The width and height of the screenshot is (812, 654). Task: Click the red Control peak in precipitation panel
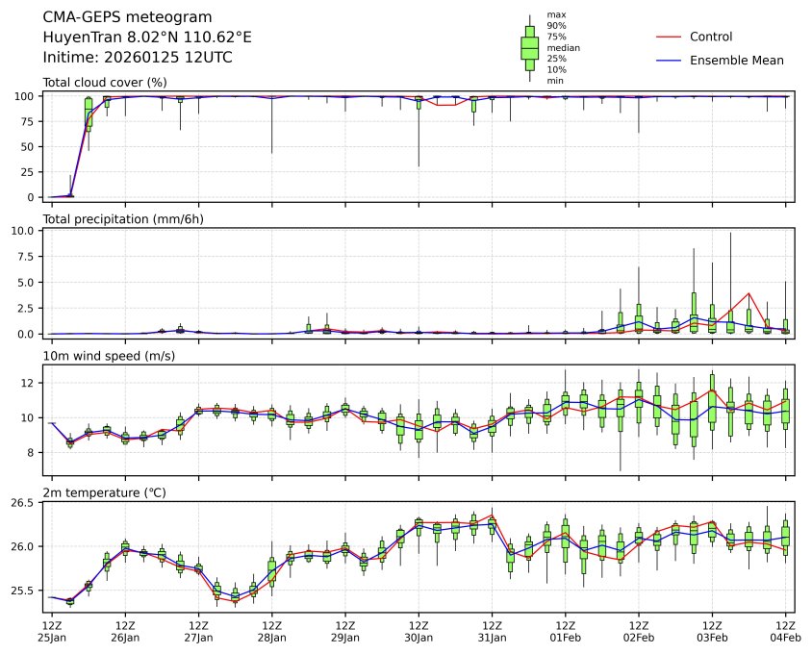coord(749,293)
